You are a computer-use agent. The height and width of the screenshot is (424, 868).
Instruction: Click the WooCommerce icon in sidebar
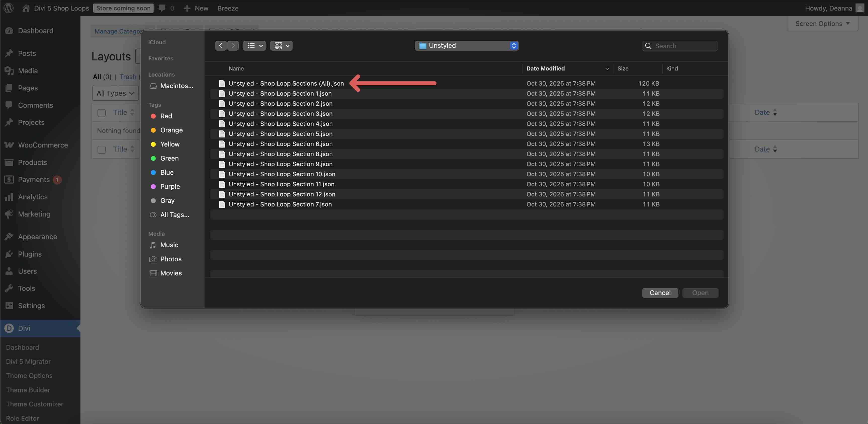point(9,145)
